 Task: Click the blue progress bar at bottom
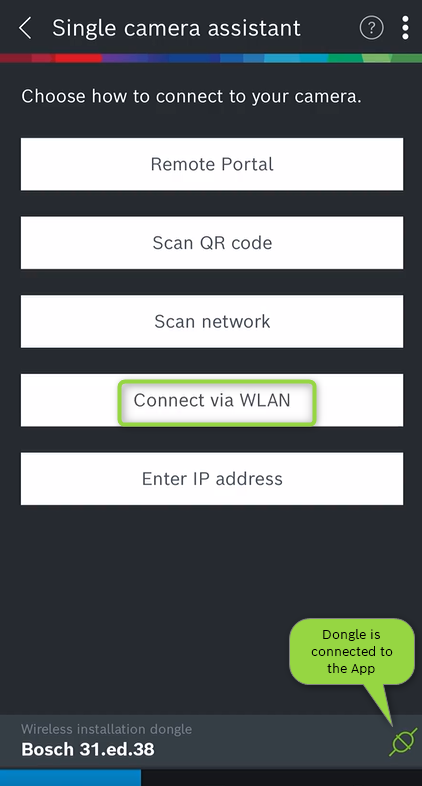70,777
